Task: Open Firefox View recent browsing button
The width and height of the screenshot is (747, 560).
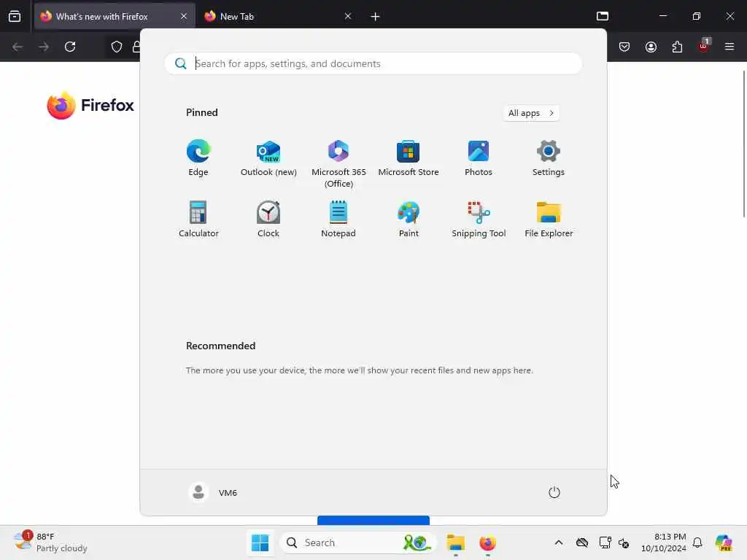Action: [15, 16]
